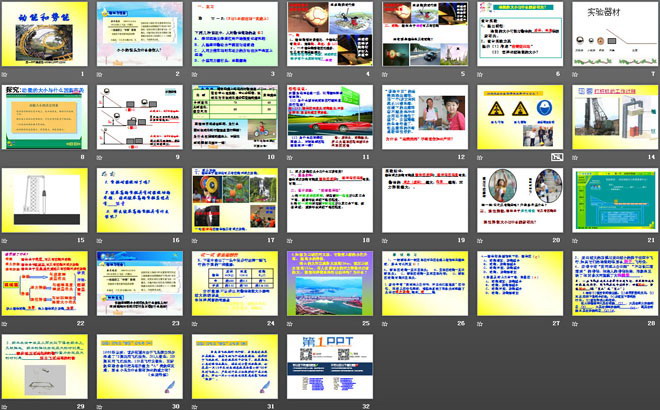Click the animation star icon under slide 9
Image resolution: width=660 pixels, height=410 pixels.
pyautogui.click(x=100, y=157)
